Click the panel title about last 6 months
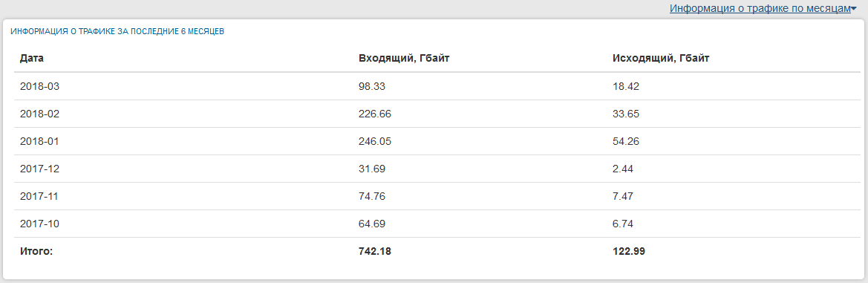This screenshot has width=868, height=283. coord(117,31)
